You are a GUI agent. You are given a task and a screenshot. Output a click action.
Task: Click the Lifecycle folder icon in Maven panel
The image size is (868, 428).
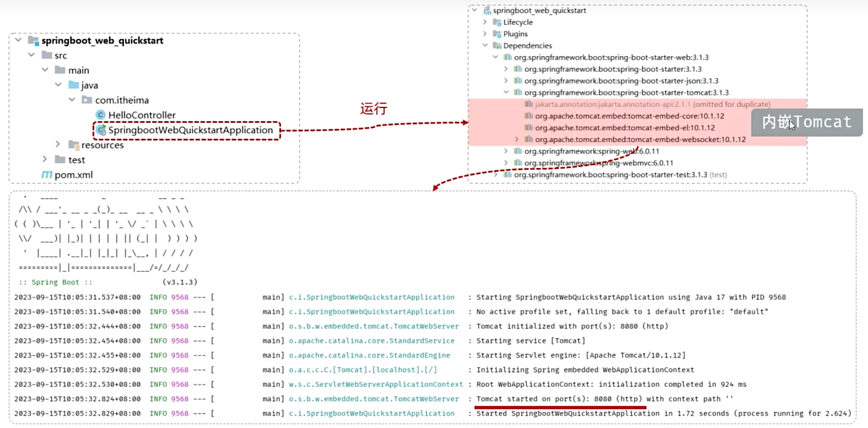click(x=497, y=23)
